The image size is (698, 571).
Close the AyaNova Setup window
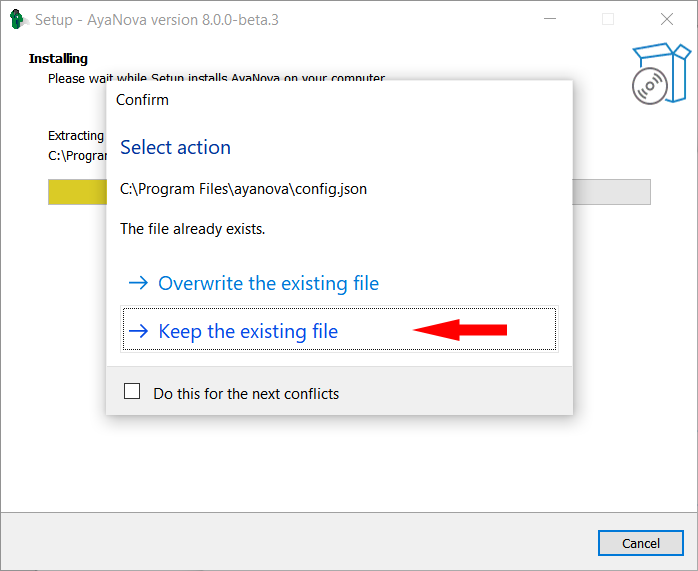pos(666,19)
